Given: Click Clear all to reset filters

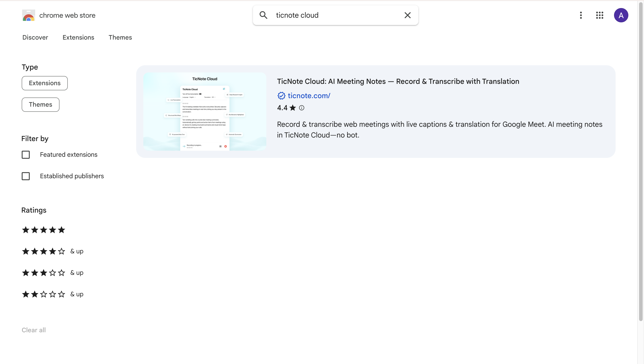Looking at the screenshot, I should (x=34, y=330).
